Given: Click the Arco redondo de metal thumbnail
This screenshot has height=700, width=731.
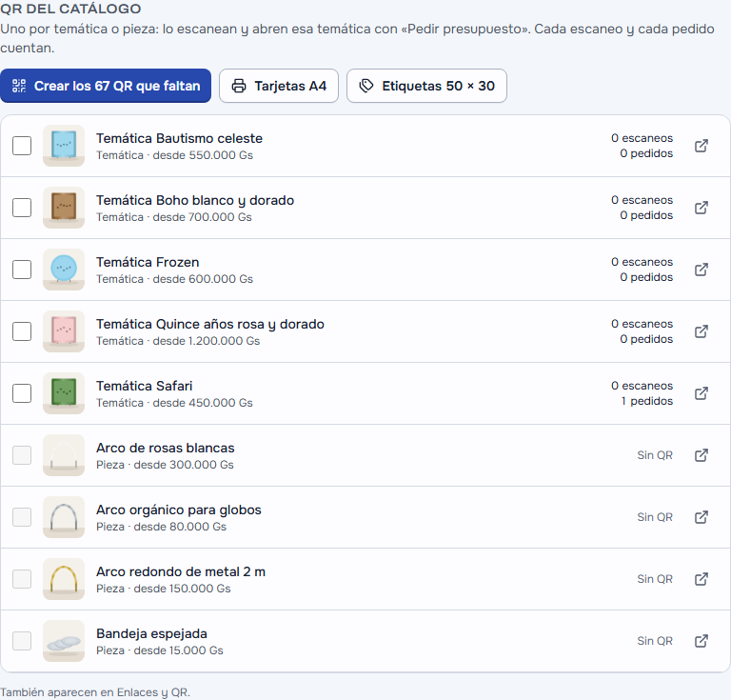Looking at the screenshot, I should [64, 579].
